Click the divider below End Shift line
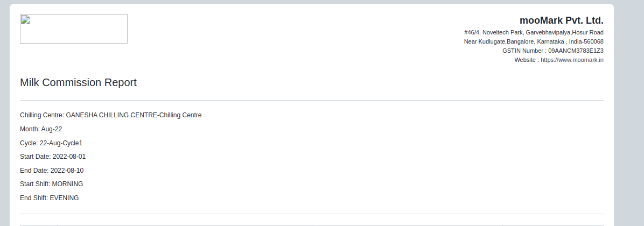 pyautogui.click(x=312, y=214)
